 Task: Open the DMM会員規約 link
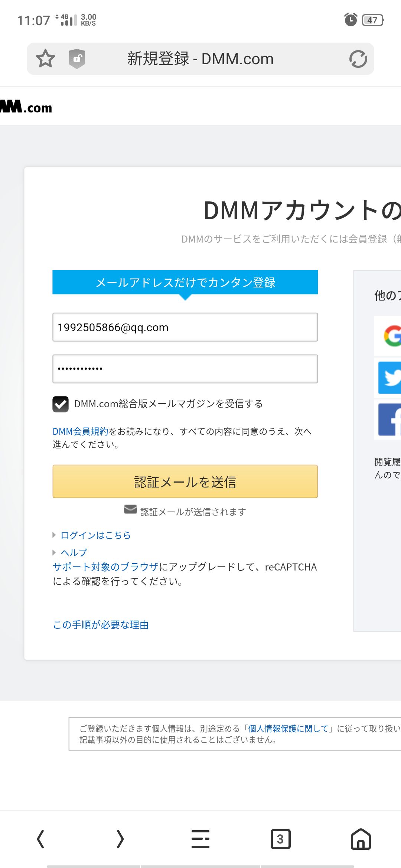tap(80, 431)
